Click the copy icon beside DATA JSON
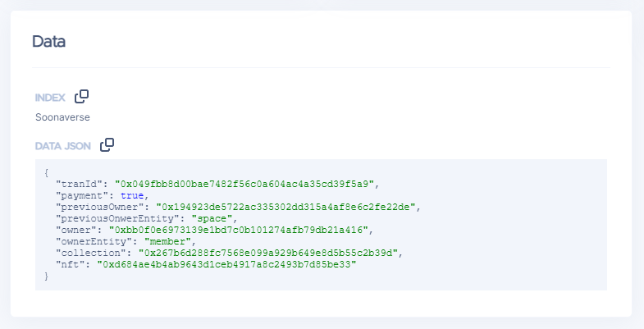 (107, 145)
